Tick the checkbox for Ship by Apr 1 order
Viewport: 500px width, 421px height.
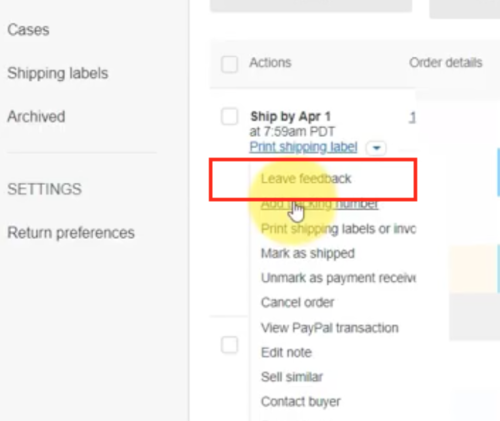(x=229, y=116)
